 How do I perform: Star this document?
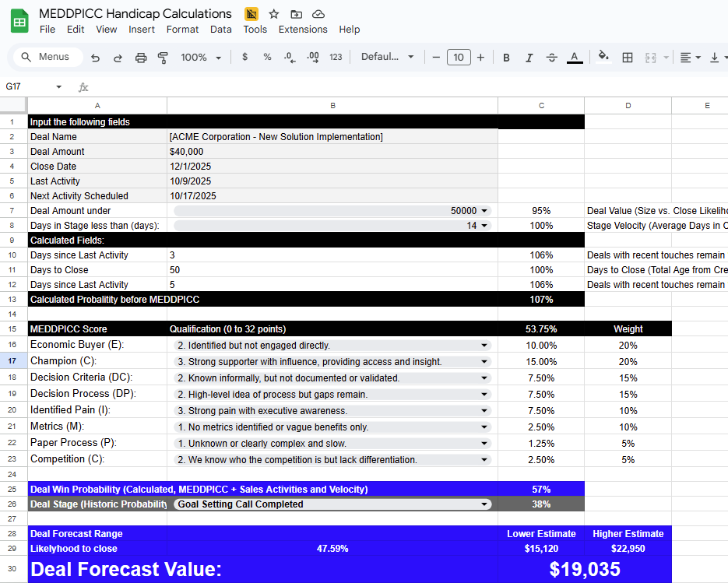(x=273, y=14)
